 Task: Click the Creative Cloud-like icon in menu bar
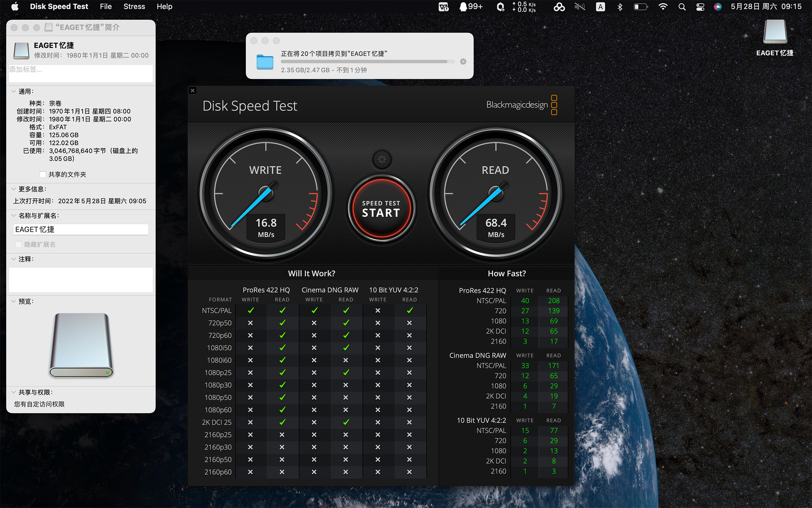(559, 7)
